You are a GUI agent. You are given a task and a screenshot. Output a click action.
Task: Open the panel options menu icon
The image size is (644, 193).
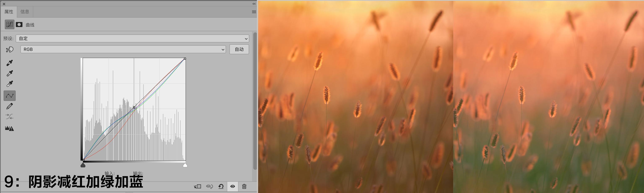point(254,12)
